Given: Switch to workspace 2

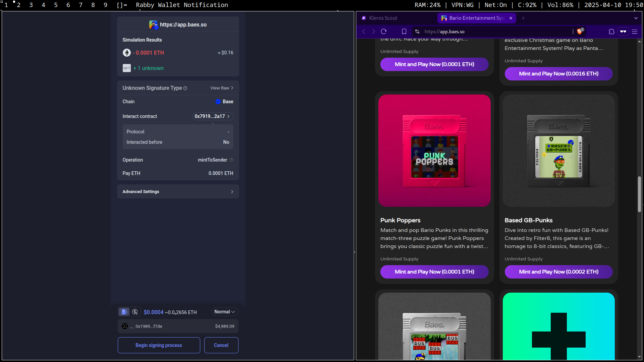Looking at the screenshot, I should [x=18, y=5].
